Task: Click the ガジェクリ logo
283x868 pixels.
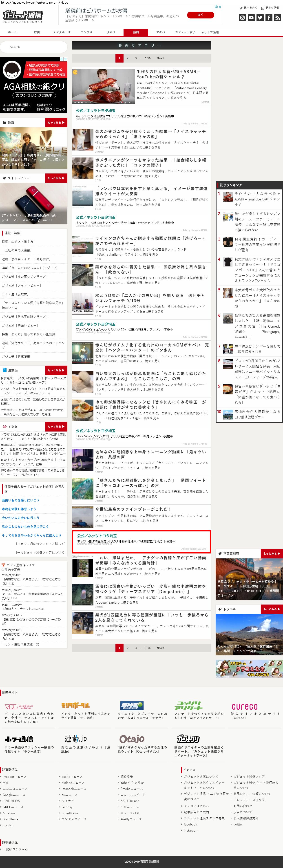Action: tap(188, 739)
